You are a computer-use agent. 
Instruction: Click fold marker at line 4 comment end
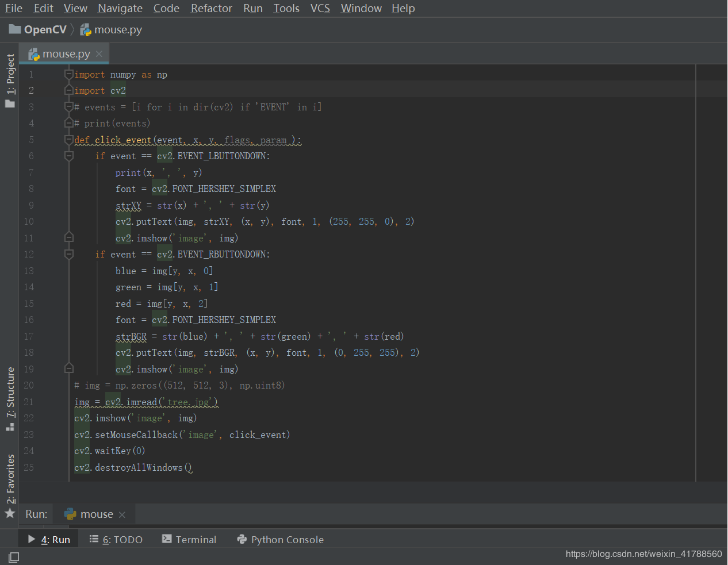(69, 124)
